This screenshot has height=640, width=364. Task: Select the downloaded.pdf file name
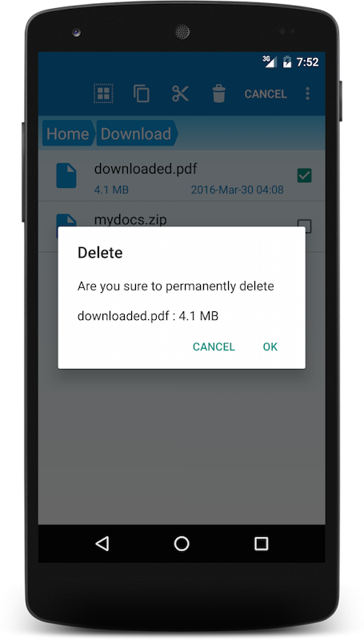pos(146,168)
